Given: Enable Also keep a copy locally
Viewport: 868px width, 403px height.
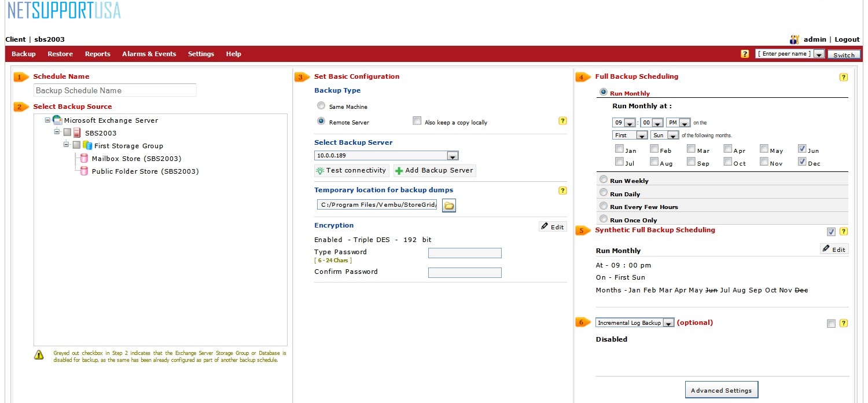Looking at the screenshot, I should pos(417,121).
